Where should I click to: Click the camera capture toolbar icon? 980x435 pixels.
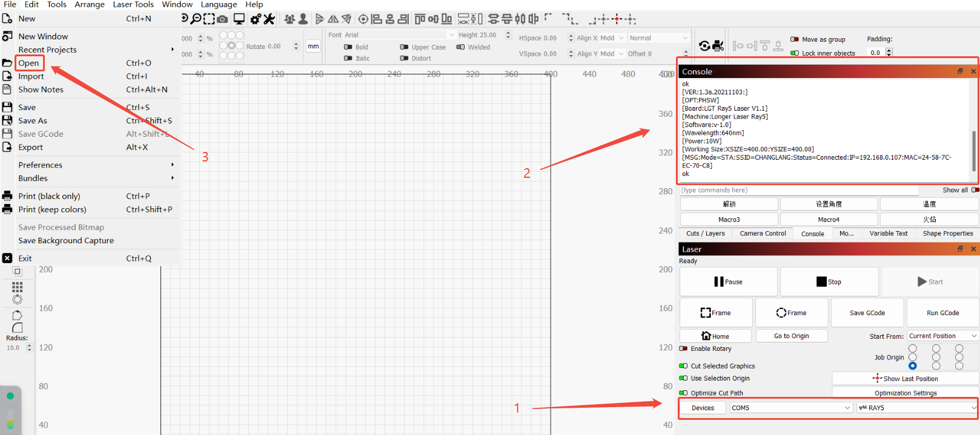coord(223,19)
